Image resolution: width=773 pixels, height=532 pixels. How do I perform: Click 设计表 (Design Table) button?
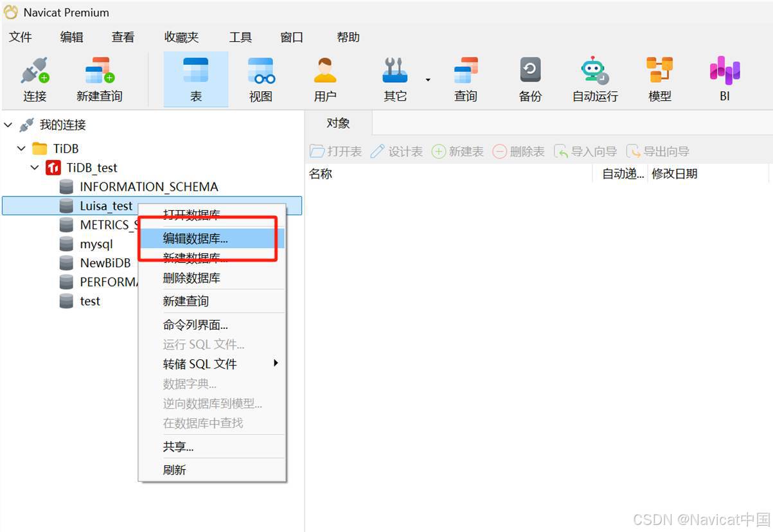[x=396, y=152]
